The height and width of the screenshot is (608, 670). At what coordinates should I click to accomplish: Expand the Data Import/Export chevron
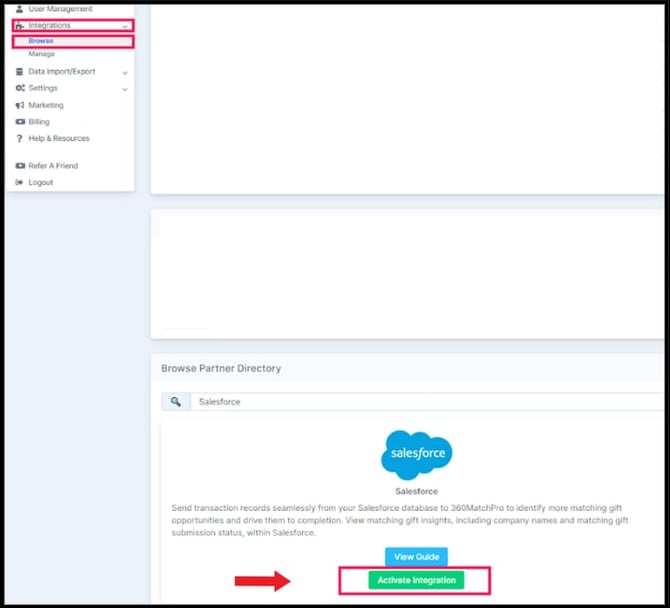124,72
